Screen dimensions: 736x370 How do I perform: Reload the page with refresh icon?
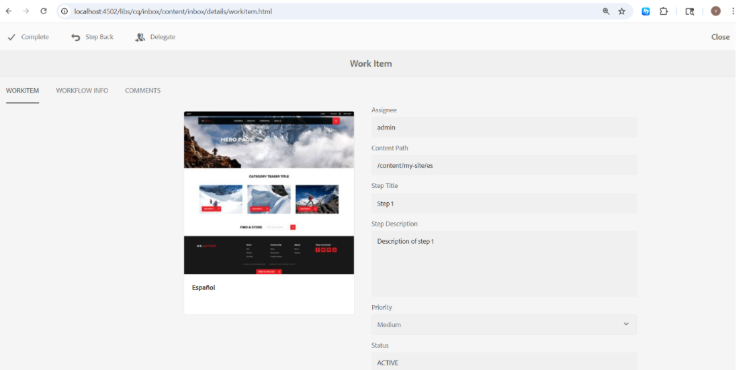point(44,11)
